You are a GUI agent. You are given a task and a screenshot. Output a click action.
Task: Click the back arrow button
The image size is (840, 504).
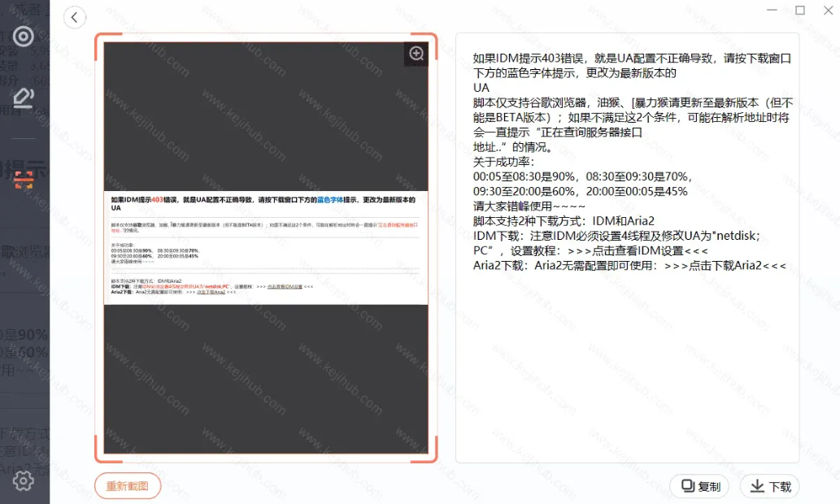[75, 17]
